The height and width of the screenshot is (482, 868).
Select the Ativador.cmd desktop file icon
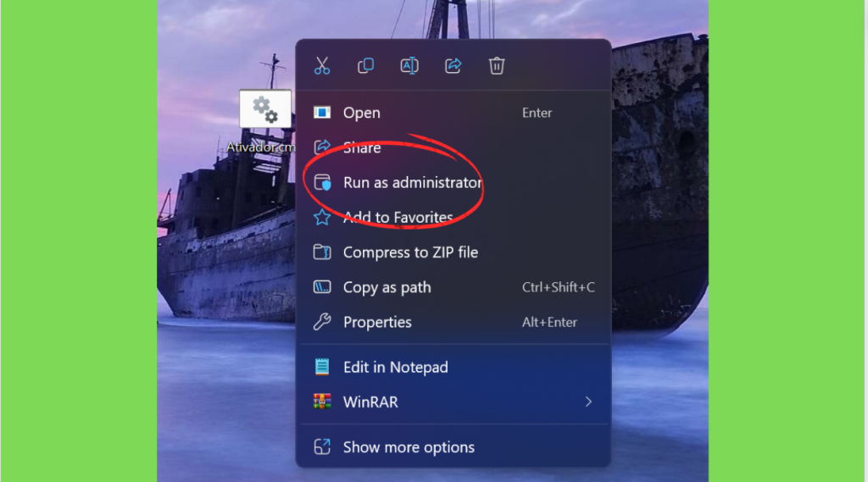(265, 109)
